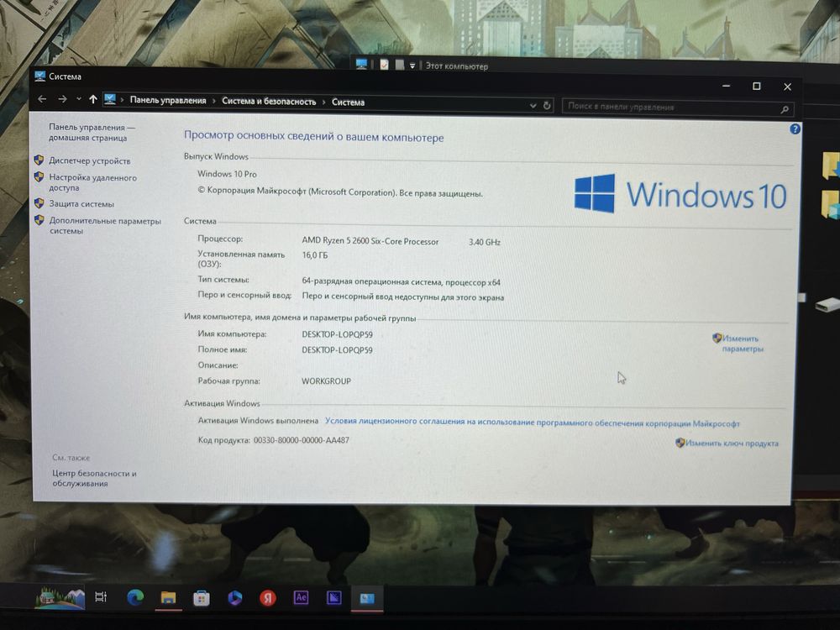
Task: Click shield icon beside Диспетчер устройств
Action: [39, 160]
